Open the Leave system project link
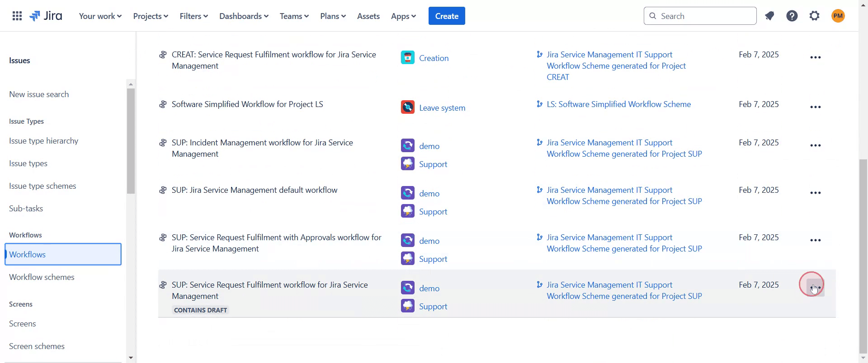The height and width of the screenshot is (363, 868). (442, 108)
